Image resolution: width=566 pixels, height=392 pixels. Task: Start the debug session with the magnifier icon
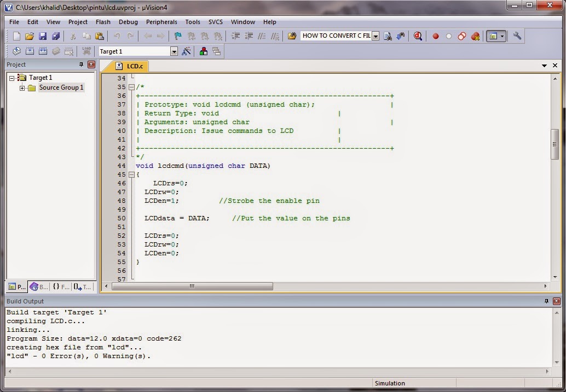click(418, 36)
